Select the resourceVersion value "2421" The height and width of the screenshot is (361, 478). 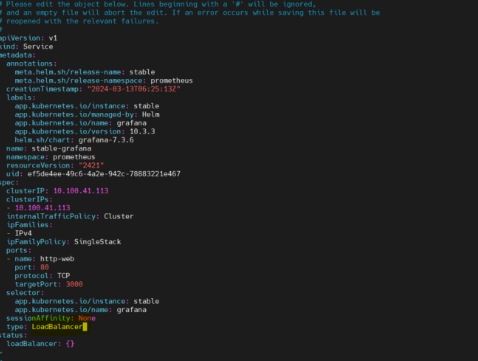point(91,165)
